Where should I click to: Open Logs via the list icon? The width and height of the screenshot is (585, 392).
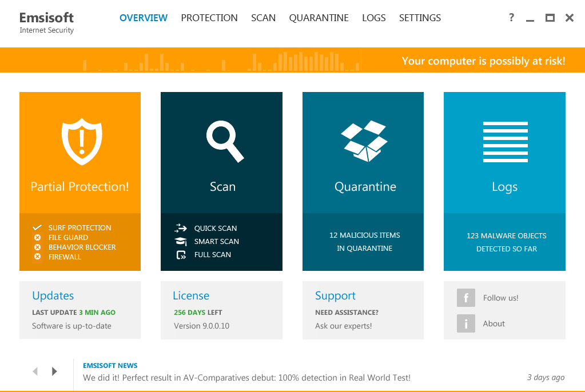504,142
